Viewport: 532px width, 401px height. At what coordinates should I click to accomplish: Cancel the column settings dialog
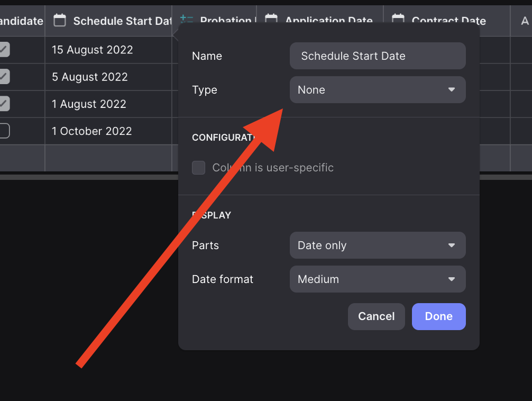pos(376,316)
